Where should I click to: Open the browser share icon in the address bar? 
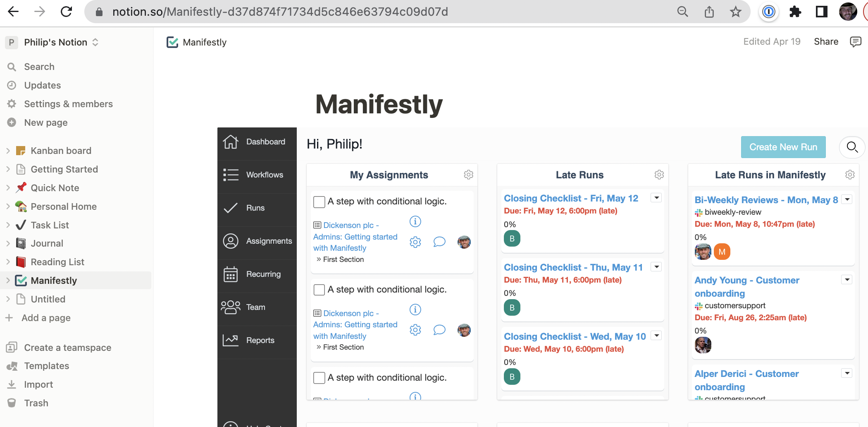tap(709, 12)
